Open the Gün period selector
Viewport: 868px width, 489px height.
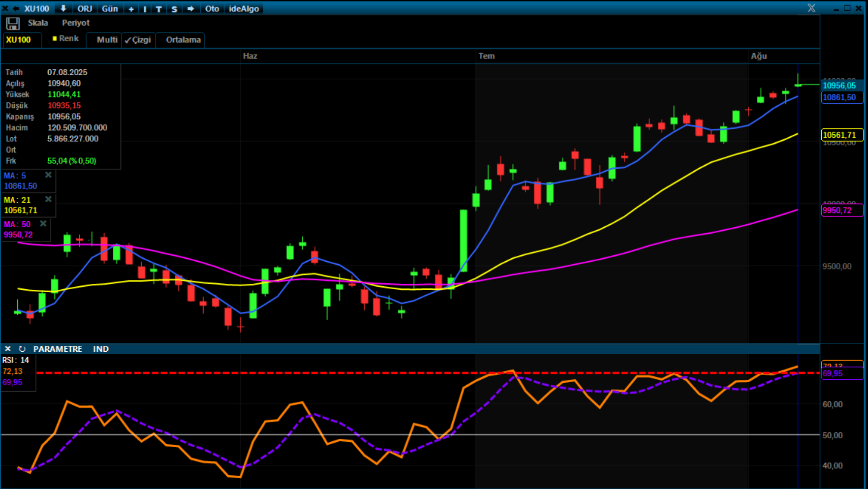pos(110,9)
